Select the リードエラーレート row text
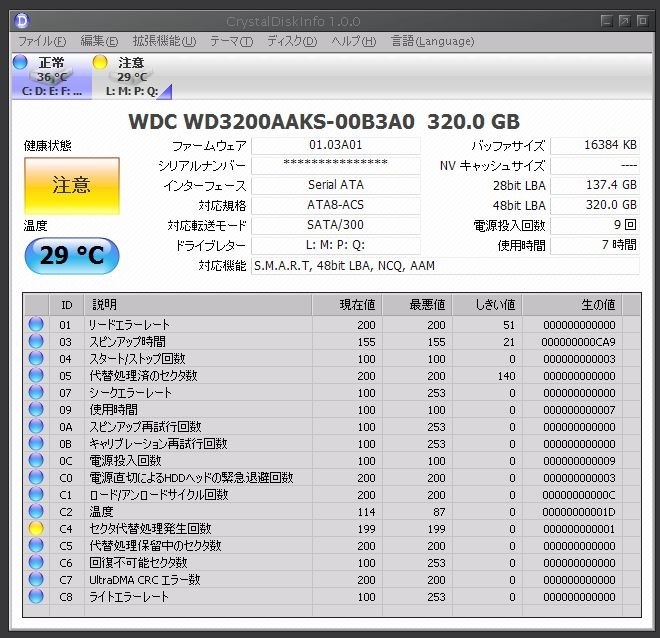The width and height of the screenshot is (660, 638). coord(129,324)
